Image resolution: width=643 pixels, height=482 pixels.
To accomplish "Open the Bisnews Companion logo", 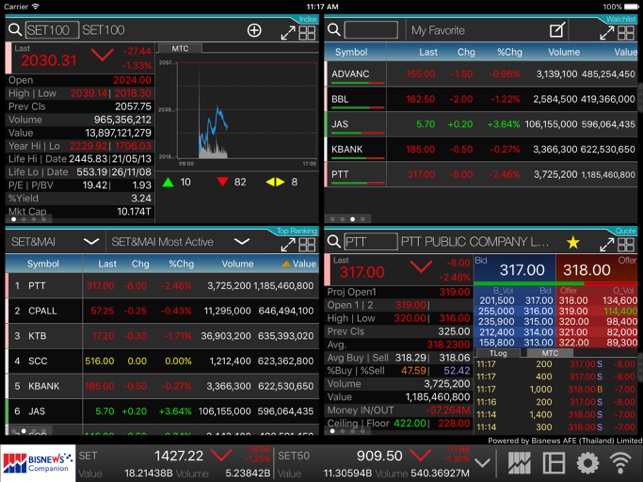I will [38, 463].
